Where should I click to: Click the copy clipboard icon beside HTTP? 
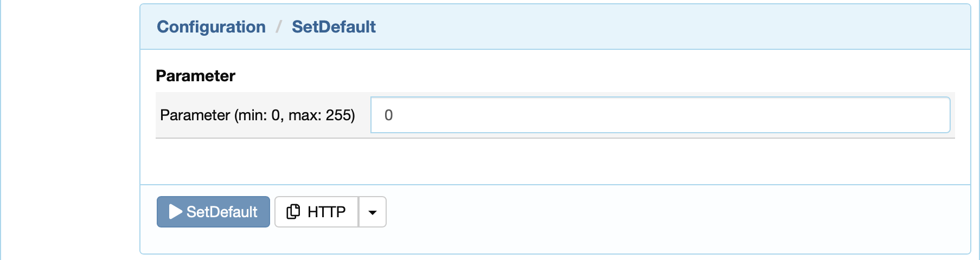coord(293,212)
